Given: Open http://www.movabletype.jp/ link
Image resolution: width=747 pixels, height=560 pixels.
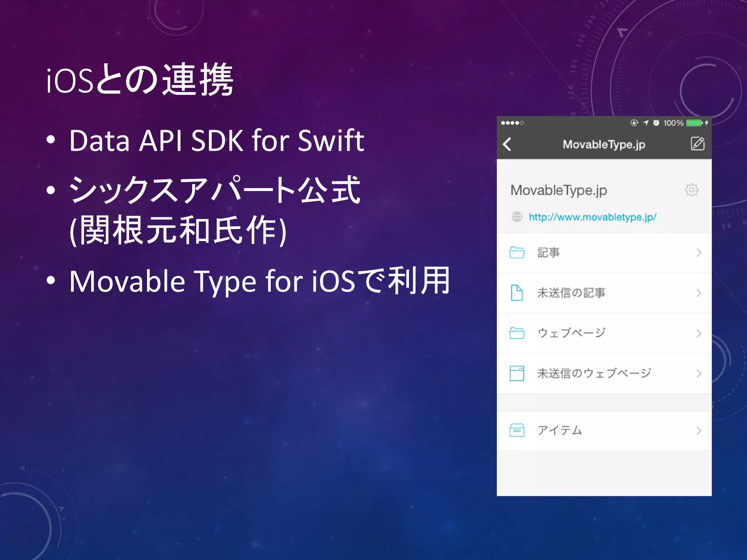Looking at the screenshot, I should pos(593,217).
